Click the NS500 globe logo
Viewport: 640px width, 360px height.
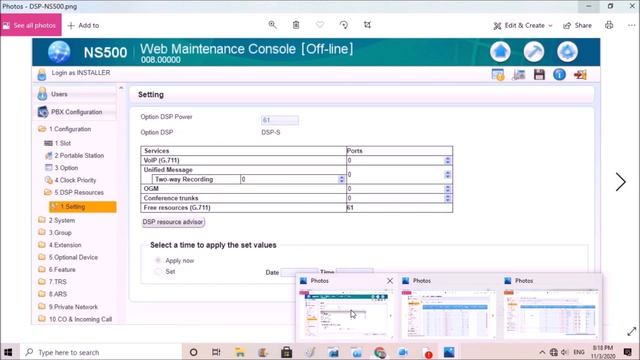click(59, 52)
